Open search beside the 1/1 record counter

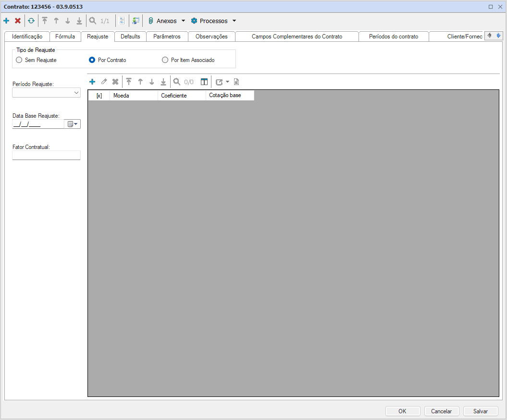point(92,21)
